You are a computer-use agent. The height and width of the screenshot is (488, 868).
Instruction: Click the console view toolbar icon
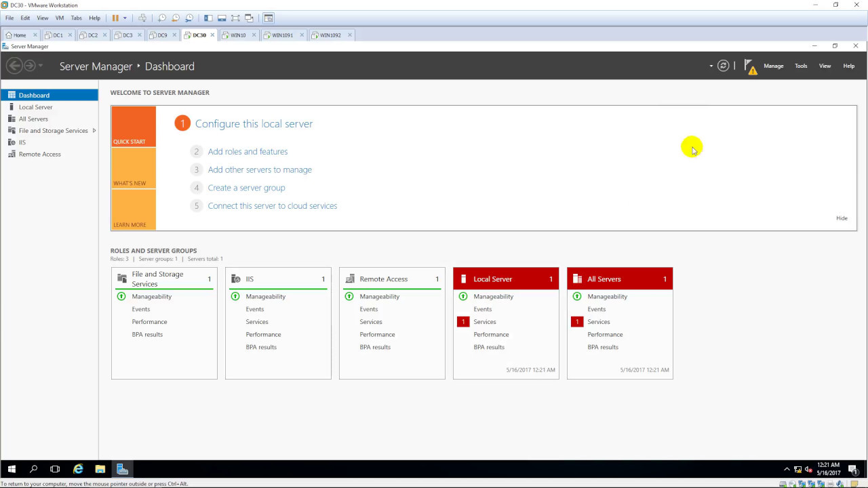pyautogui.click(x=269, y=18)
